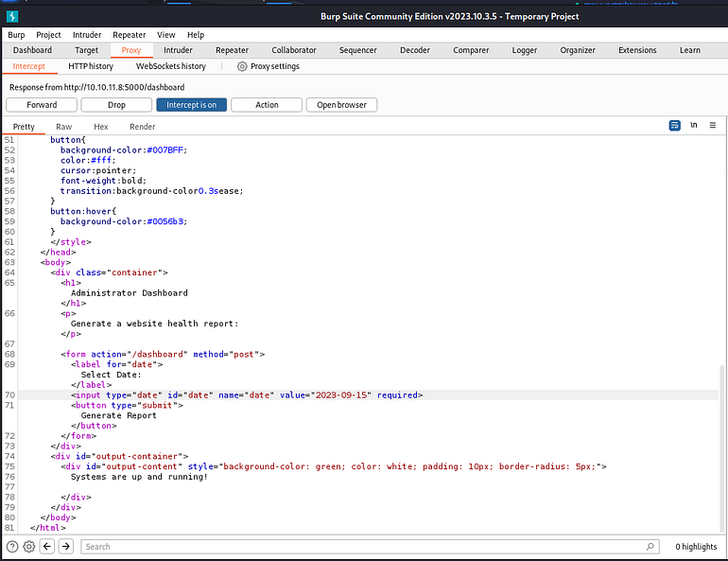Image resolution: width=728 pixels, height=561 pixels.
Task: Open the Repeater menu in menu bar
Action: [130, 35]
